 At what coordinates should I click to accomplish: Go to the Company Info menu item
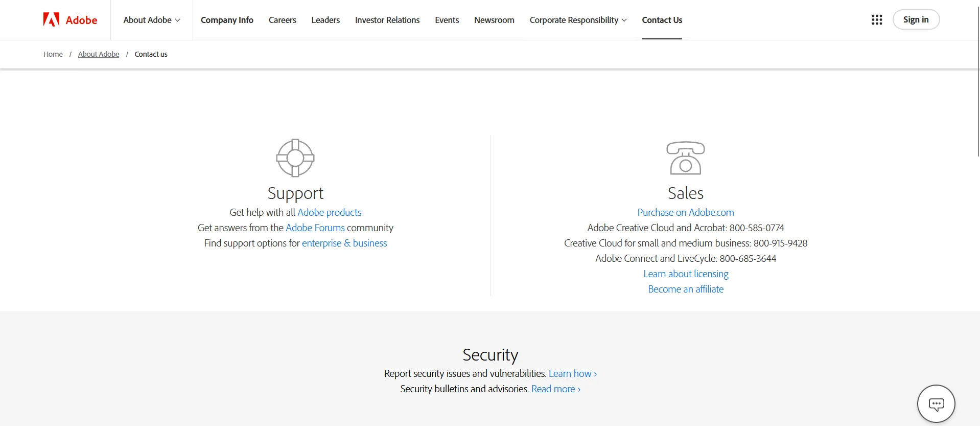(x=227, y=20)
